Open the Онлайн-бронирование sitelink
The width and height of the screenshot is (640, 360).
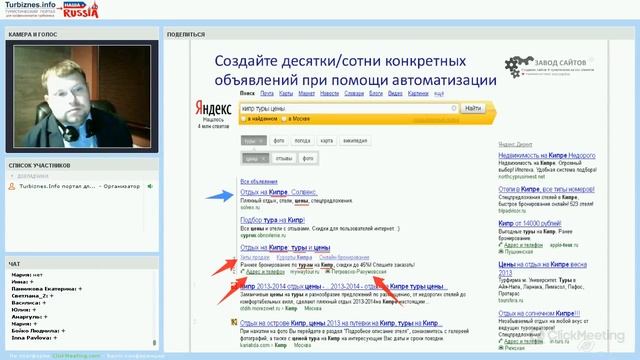click(x=344, y=258)
